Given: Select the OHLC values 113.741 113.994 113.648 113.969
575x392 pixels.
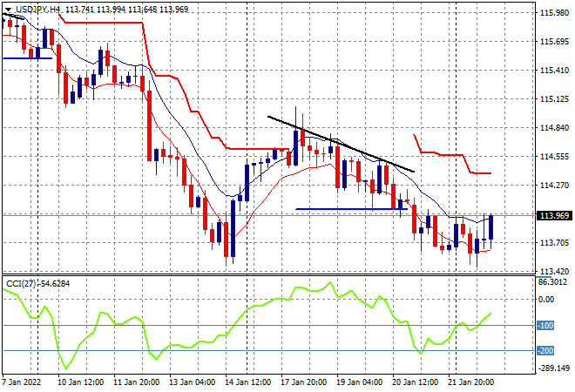Looking at the screenshot, I should pyautogui.click(x=127, y=10).
